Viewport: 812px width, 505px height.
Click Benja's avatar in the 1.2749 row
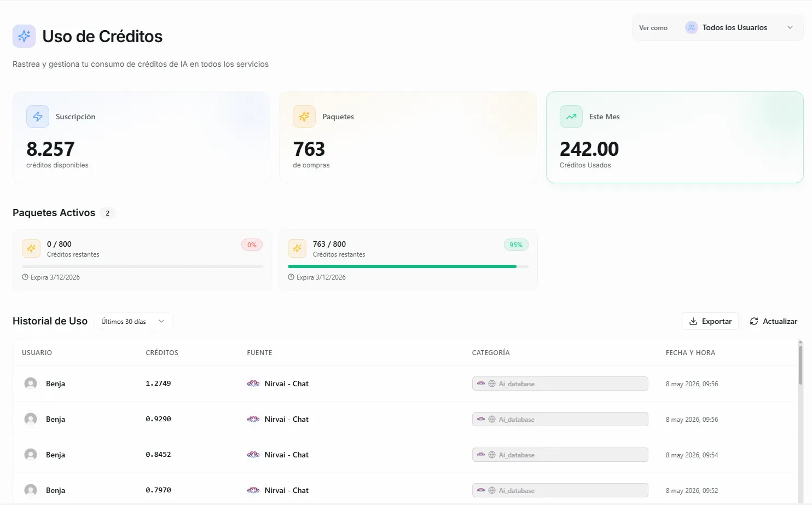click(x=31, y=384)
